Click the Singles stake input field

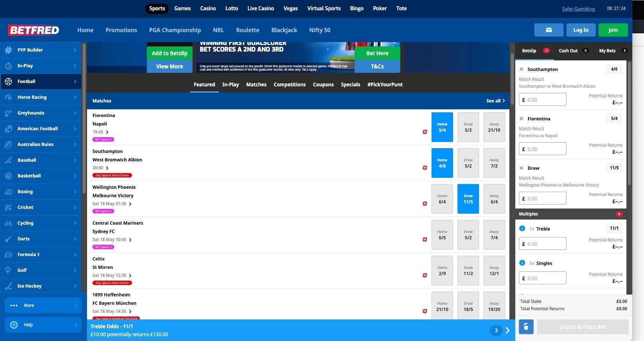click(x=542, y=278)
